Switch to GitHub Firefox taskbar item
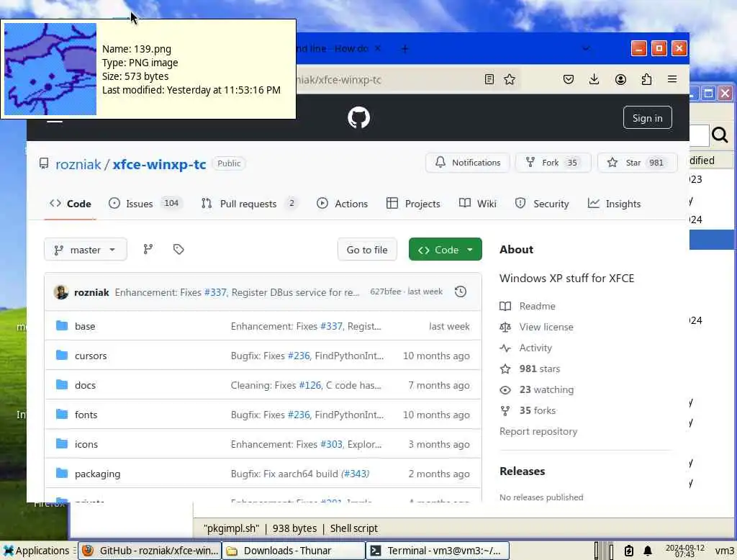This screenshot has width=737, height=560. tap(150, 551)
